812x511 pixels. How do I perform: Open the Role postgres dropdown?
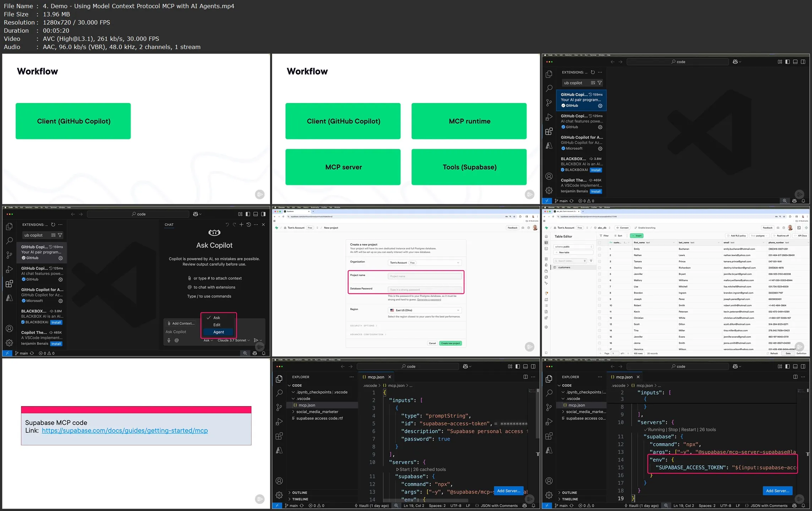pyautogui.click(x=759, y=236)
